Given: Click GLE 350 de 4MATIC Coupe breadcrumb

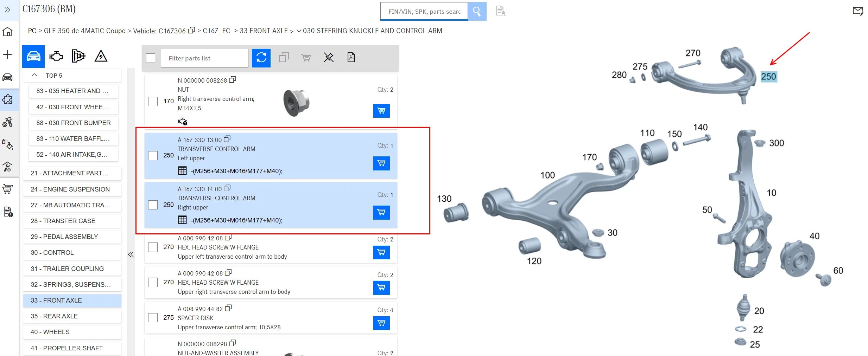Looking at the screenshot, I should [x=84, y=31].
